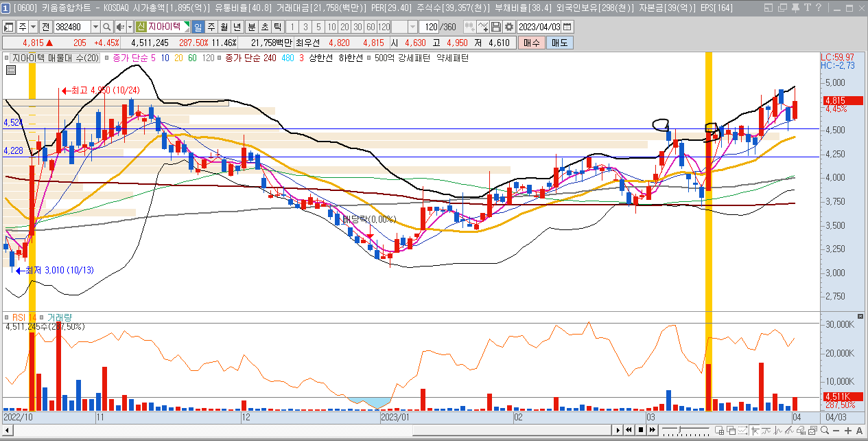Click the zoom slider in bottom toolbar

[x=686, y=431]
